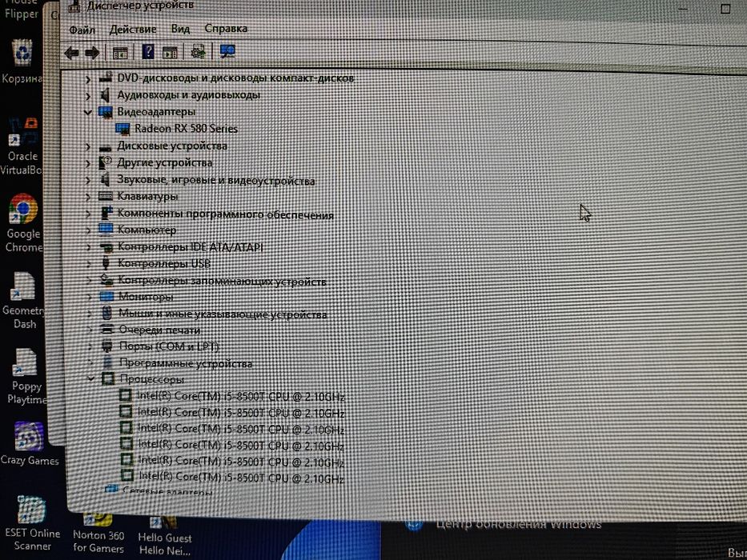Click the Back arrow in toolbar

tap(71, 53)
